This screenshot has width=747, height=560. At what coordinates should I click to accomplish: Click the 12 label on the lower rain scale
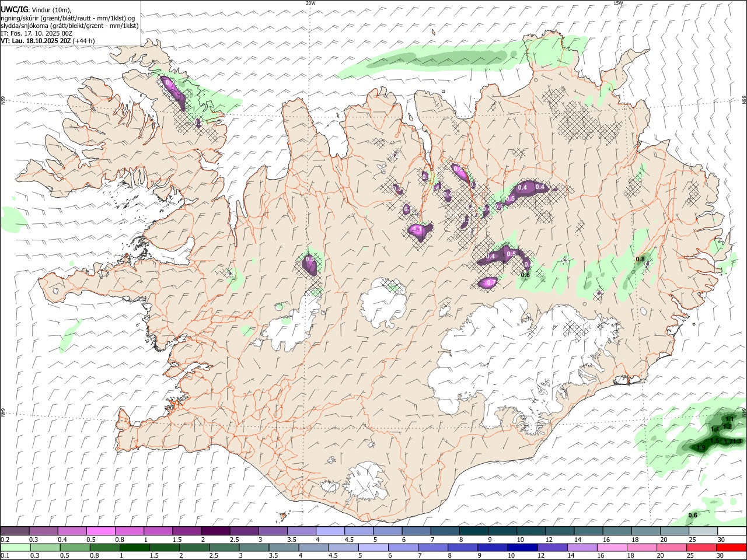coord(540,556)
